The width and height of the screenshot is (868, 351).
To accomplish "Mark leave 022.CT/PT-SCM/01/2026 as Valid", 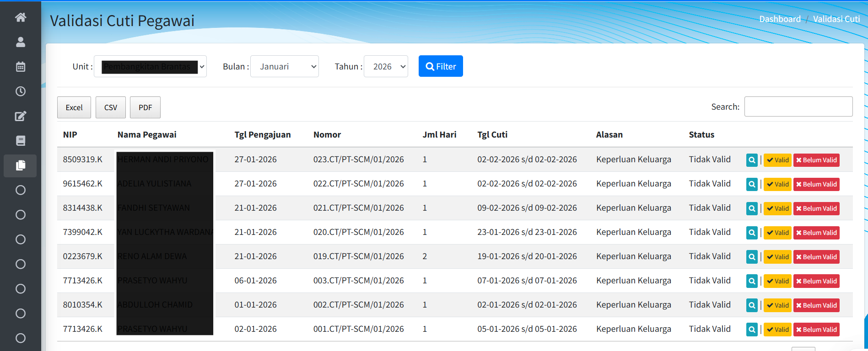I will pyautogui.click(x=777, y=184).
